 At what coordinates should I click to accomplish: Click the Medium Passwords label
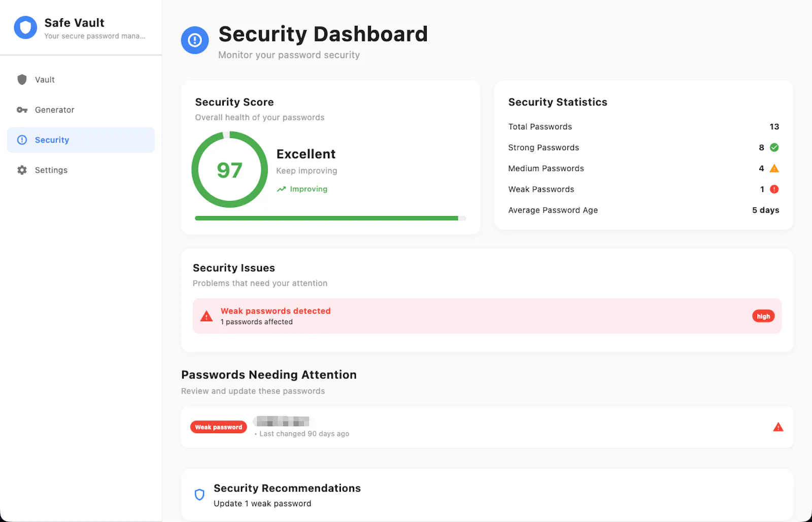click(546, 168)
